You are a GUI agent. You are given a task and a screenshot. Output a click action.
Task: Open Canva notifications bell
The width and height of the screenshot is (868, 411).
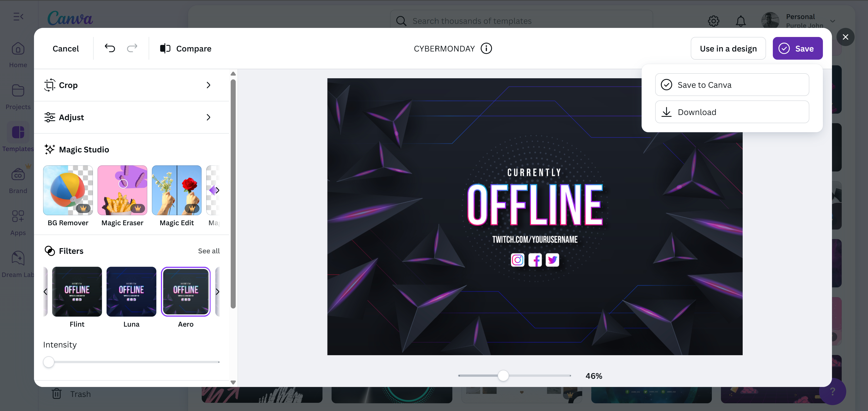click(741, 21)
